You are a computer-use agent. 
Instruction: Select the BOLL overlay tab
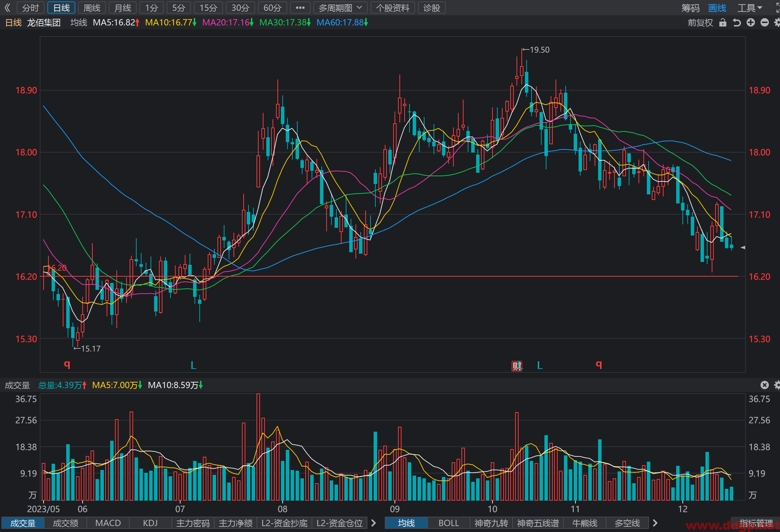[x=449, y=523]
